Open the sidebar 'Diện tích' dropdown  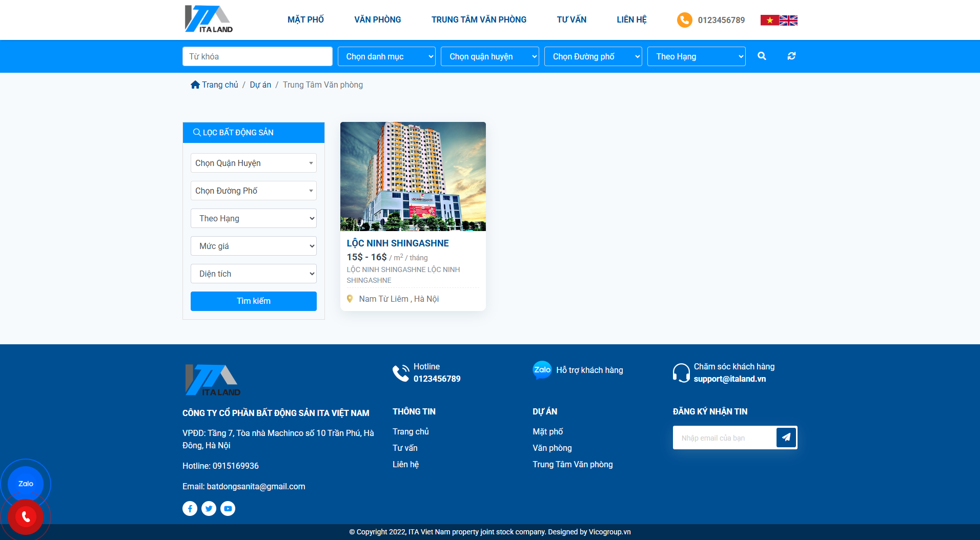click(254, 274)
